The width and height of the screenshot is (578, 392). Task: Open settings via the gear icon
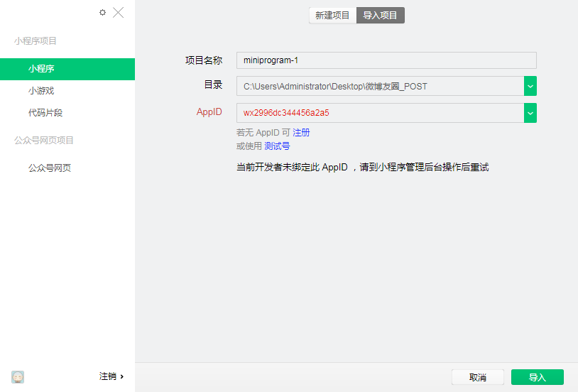[102, 12]
